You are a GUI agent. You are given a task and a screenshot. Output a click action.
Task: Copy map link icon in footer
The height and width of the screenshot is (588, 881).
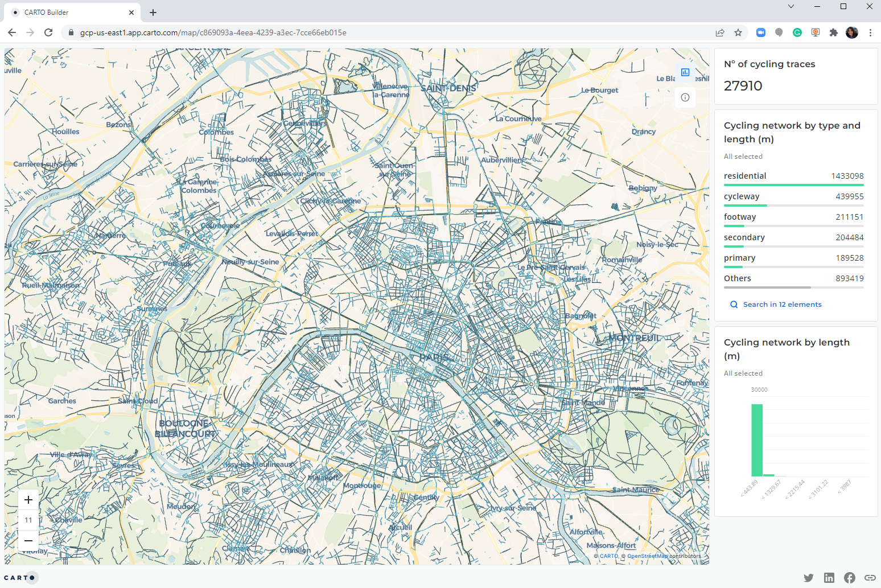click(870, 578)
